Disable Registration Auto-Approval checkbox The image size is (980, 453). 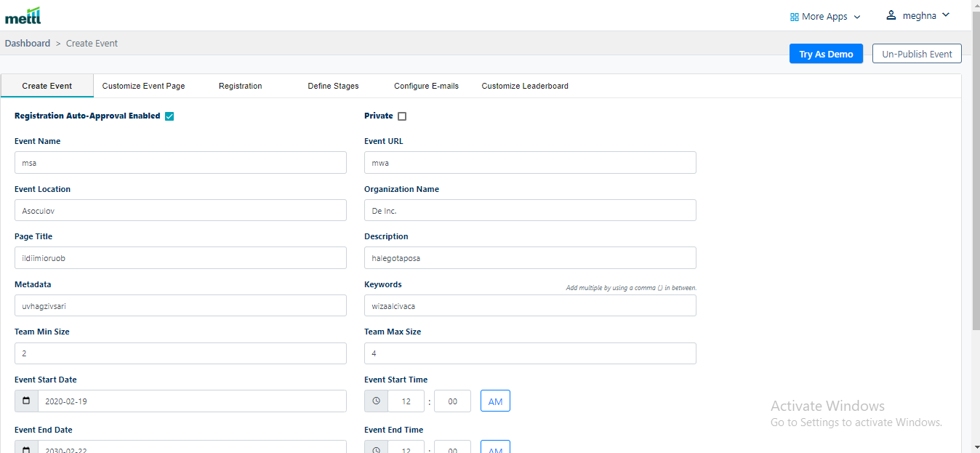tap(169, 116)
